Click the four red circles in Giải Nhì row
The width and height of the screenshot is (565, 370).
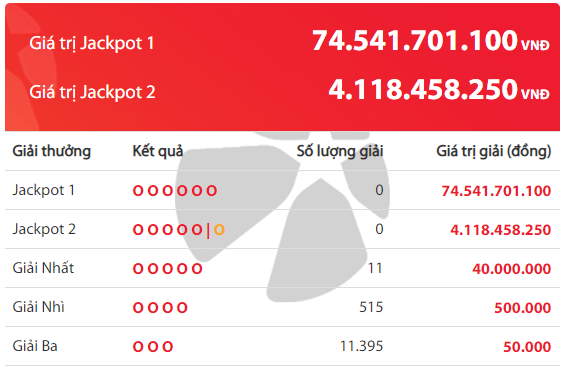(160, 308)
